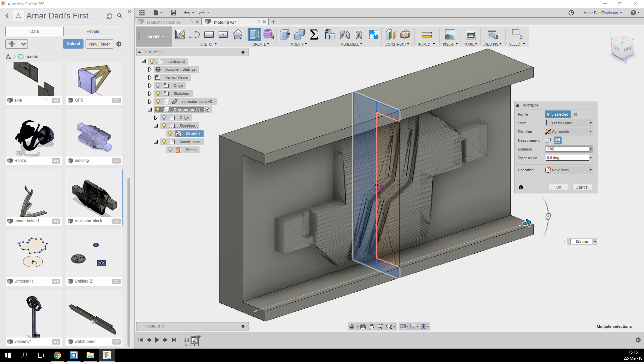Click the Create Sketch icon

pos(180,35)
